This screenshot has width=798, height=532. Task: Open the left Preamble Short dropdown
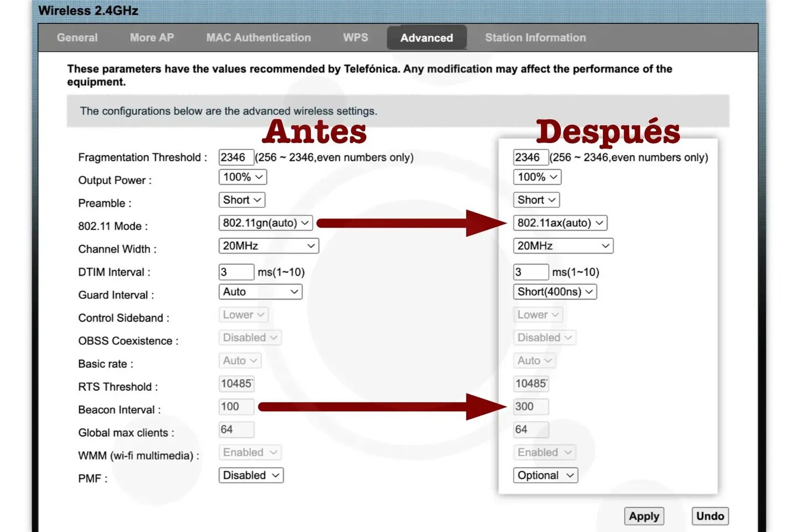[x=242, y=200]
